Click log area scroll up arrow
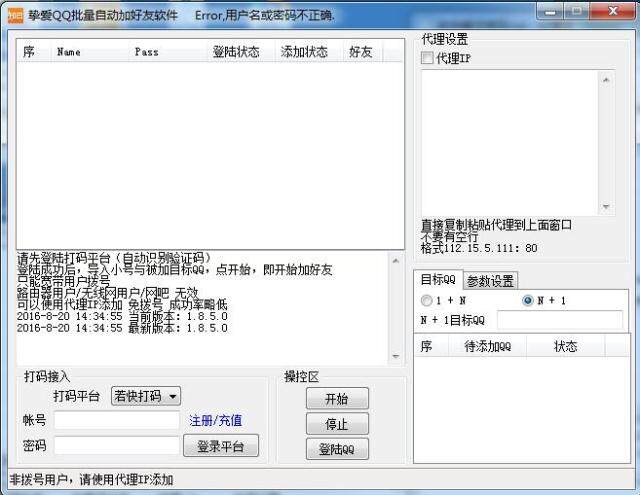This screenshot has width=640, height=495. (x=396, y=261)
